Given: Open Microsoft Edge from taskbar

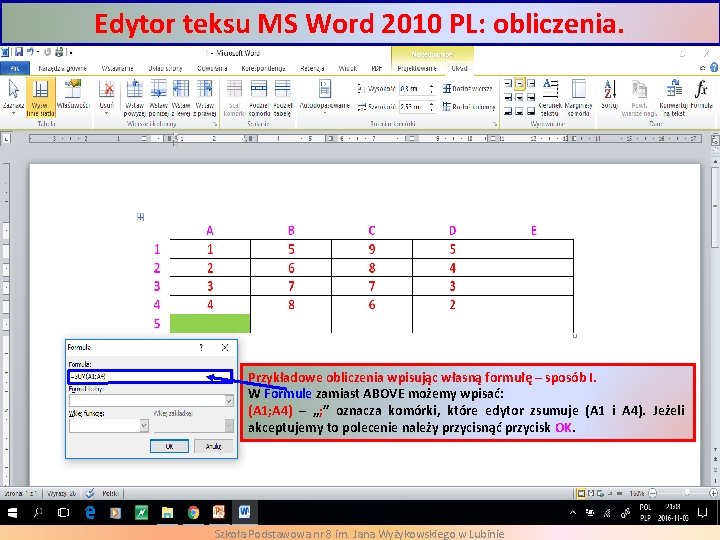Looking at the screenshot, I should [x=90, y=512].
